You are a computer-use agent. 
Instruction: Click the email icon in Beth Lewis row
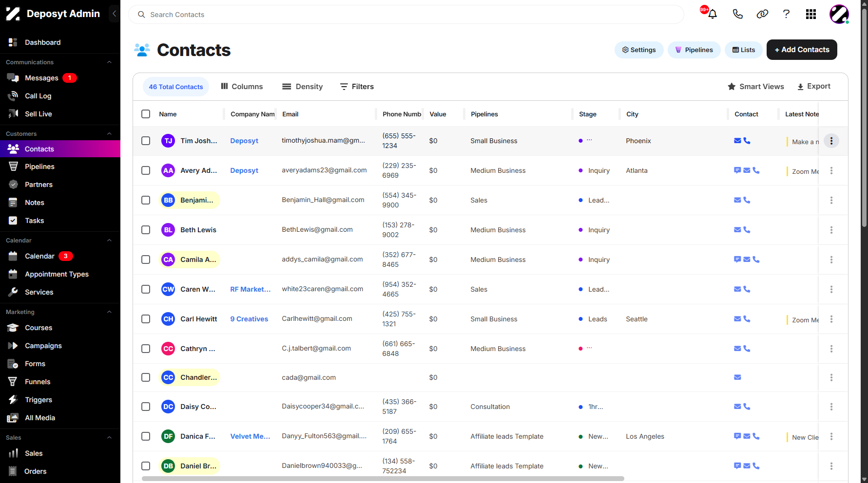[737, 230]
